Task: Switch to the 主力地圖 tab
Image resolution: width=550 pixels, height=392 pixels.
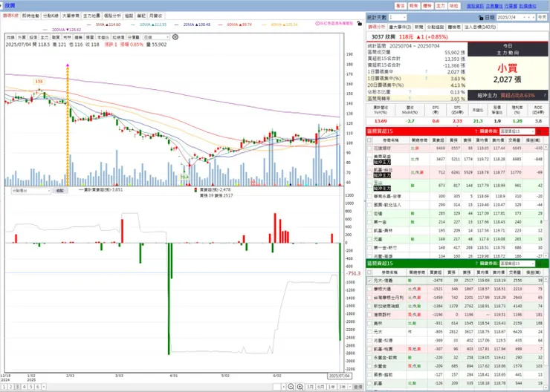Action: coord(91,16)
